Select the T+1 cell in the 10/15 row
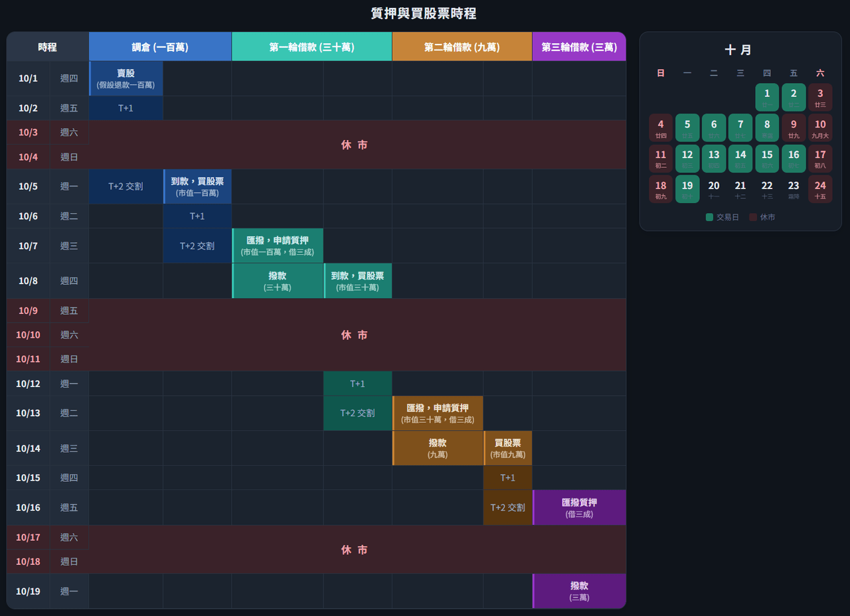This screenshot has width=850, height=616. click(508, 478)
